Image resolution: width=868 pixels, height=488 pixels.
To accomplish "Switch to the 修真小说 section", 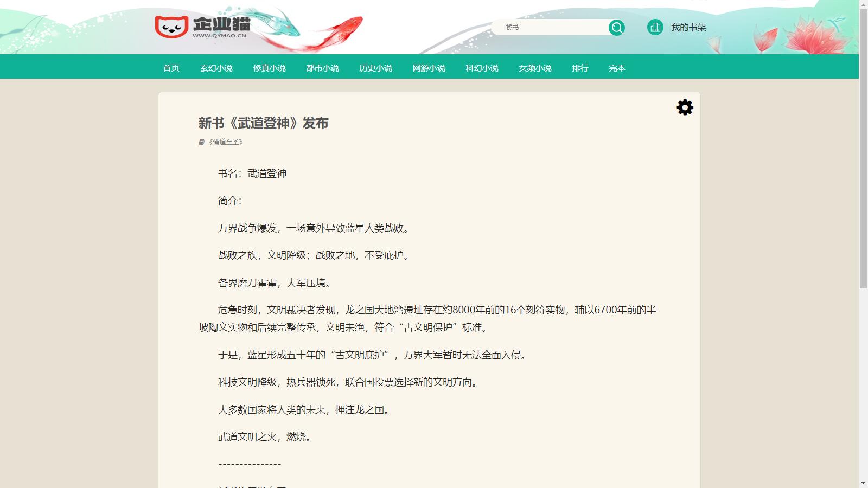I will tap(270, 68).
